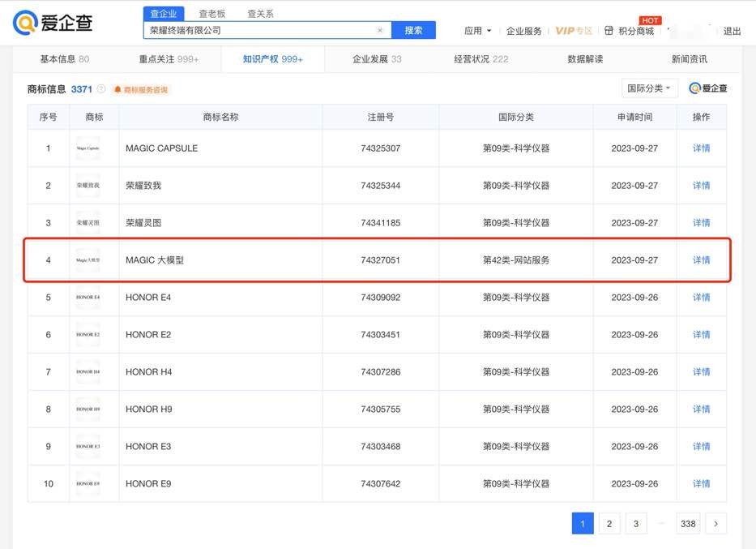756x549 pixels.
Task: Click trademark name HONOR H9
Action: (148, 409)
